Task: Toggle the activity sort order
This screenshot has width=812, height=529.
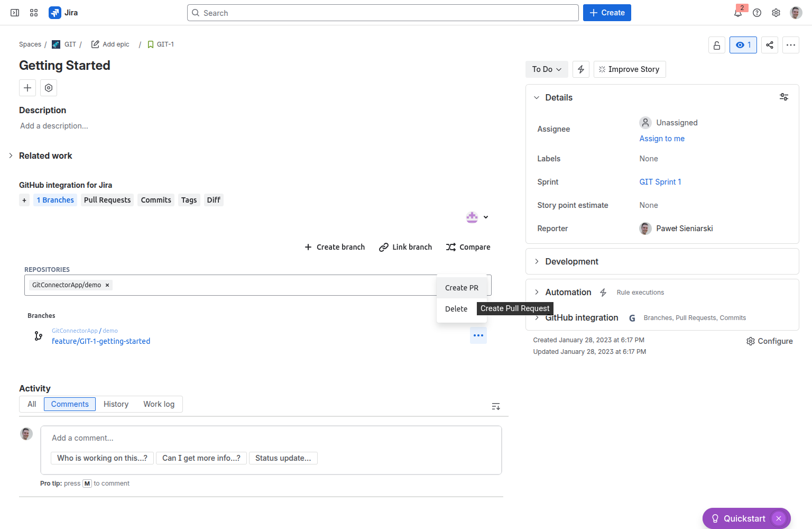Action: [495, 406]
